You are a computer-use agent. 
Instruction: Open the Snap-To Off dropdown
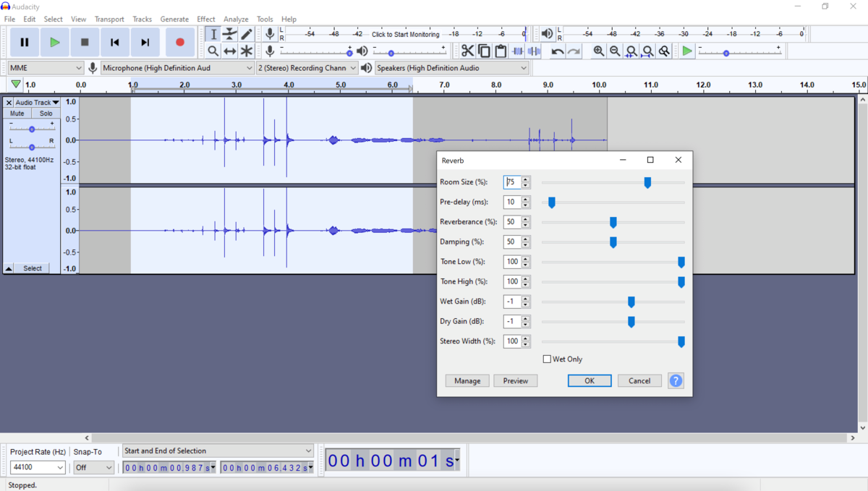[x=94, y=468]
